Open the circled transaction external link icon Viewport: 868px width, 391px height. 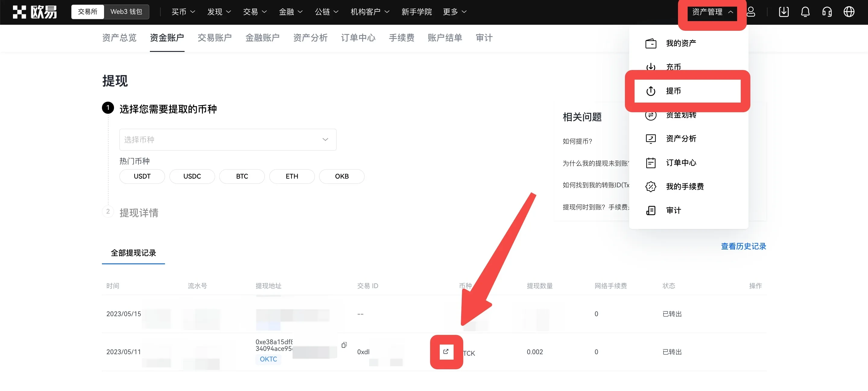[446, 352]
